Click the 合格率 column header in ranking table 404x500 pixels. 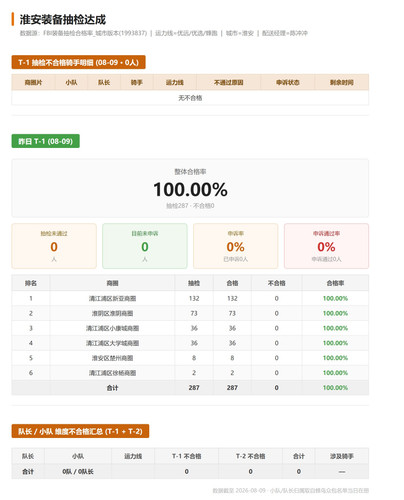click(x=335, y=283)
